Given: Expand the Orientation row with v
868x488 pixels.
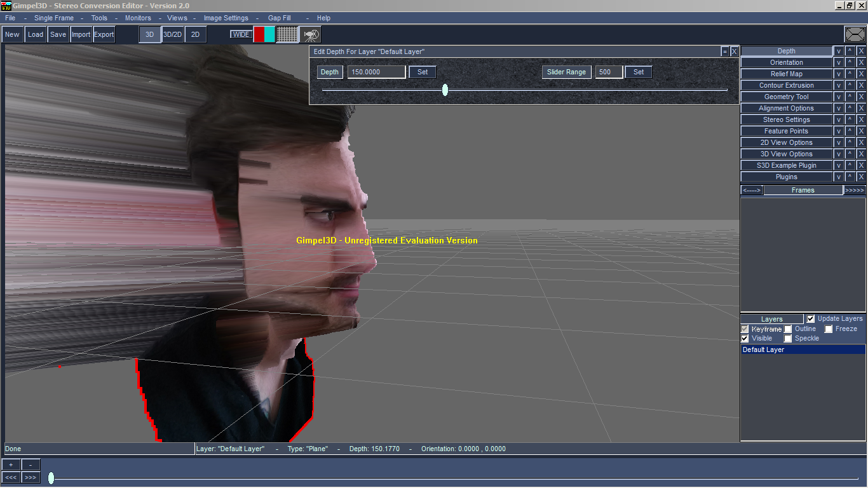Looking at the screenshot, I should click(x=839, y=63).
